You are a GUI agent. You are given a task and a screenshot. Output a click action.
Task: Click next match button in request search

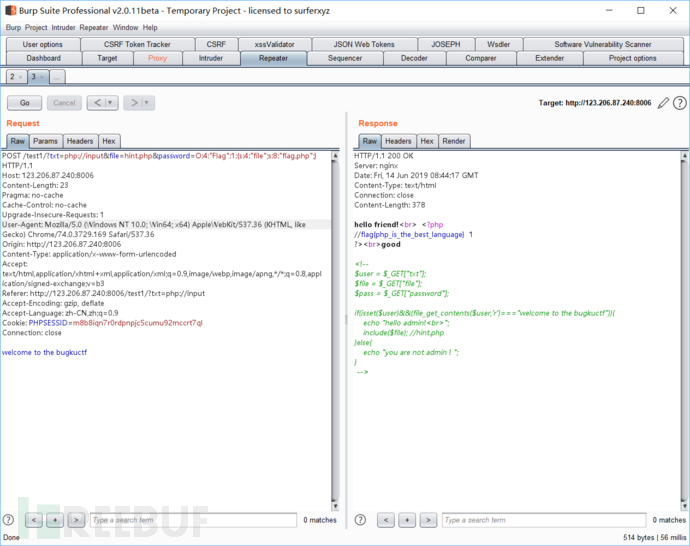point(76,520)
